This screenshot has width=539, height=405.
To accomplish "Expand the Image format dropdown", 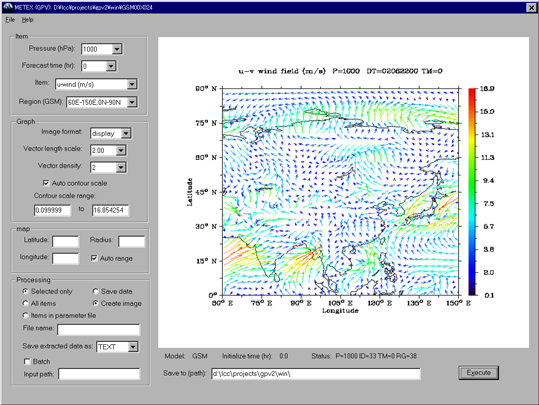I will 126,133.
